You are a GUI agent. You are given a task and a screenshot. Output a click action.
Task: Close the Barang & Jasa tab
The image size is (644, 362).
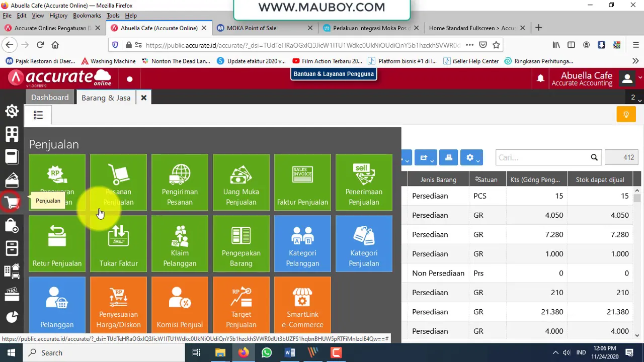143,98
